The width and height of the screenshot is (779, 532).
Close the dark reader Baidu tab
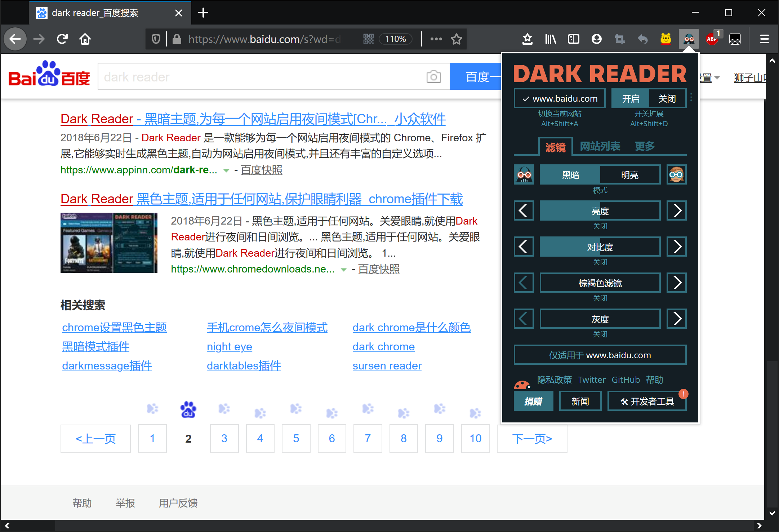pyautogui.click(x=178, y=13)
